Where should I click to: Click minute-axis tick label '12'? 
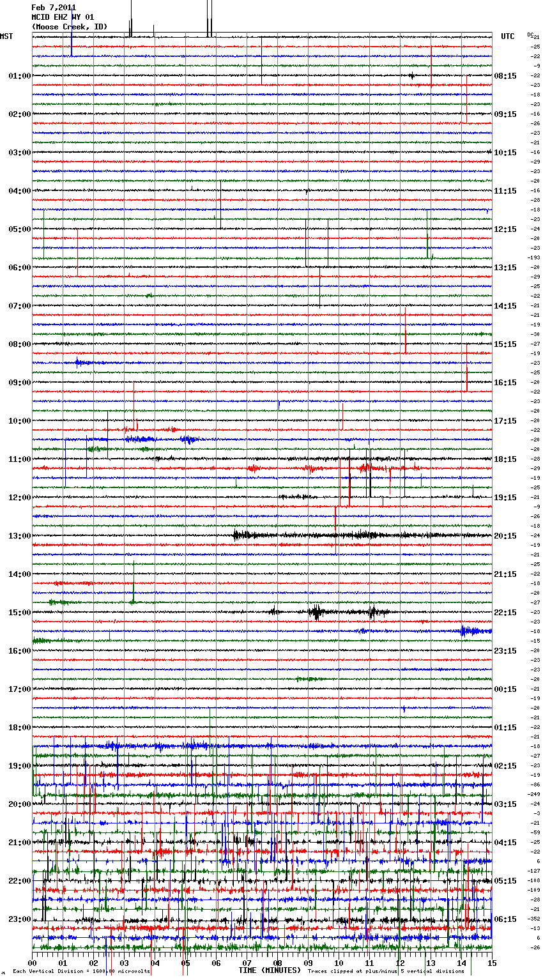click(400, 963)
